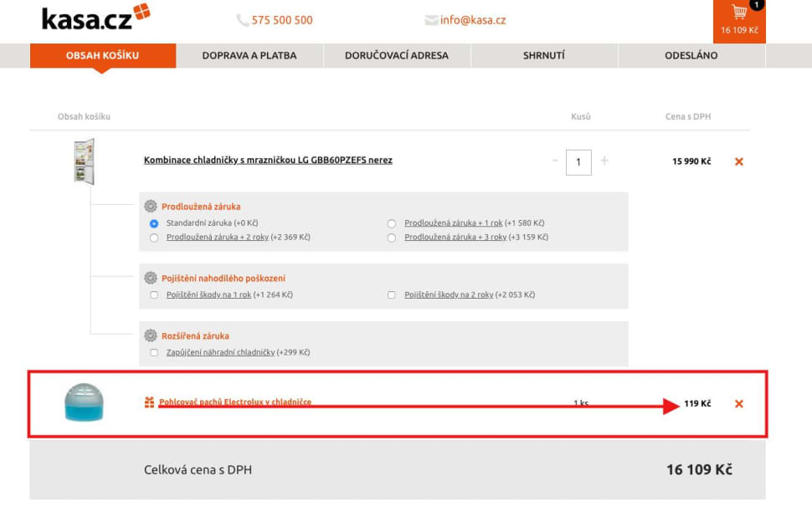This screenshot has height=512, width=812.
Task: Click the Rozšířená záruka badge icon
Action: [150, 335]
